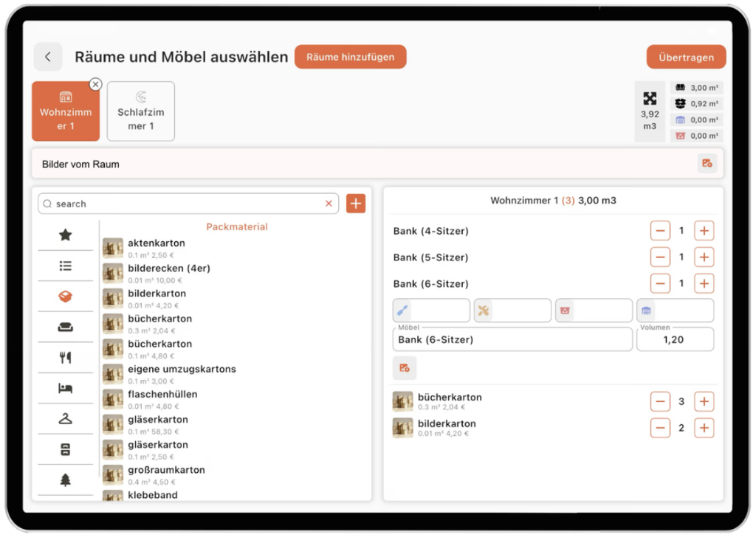Click add photo icon under Möbel field
756x537 pixels.
coord(404,367)
